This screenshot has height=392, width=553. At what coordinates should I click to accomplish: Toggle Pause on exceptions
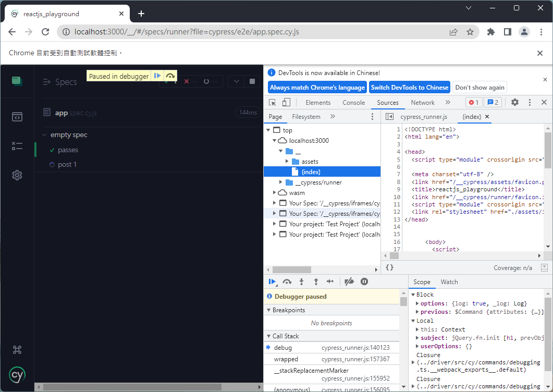[364, 281]
